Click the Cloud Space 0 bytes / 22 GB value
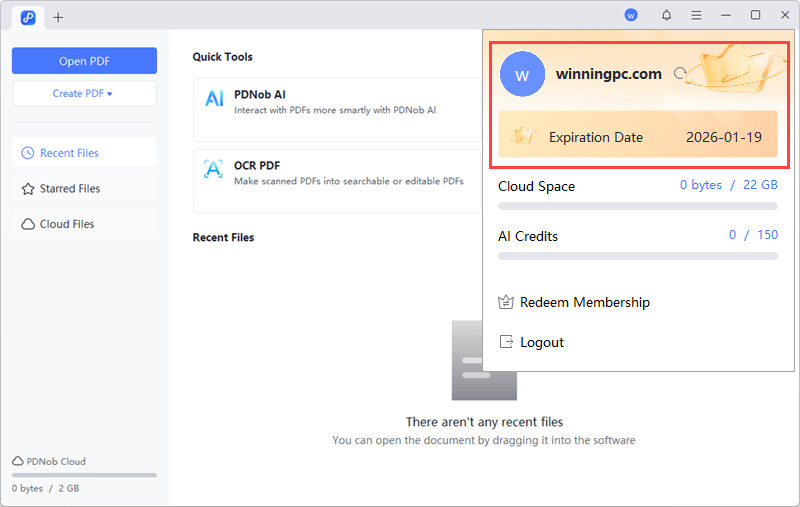This screenshot has width=800, height=507. [729, 185]
